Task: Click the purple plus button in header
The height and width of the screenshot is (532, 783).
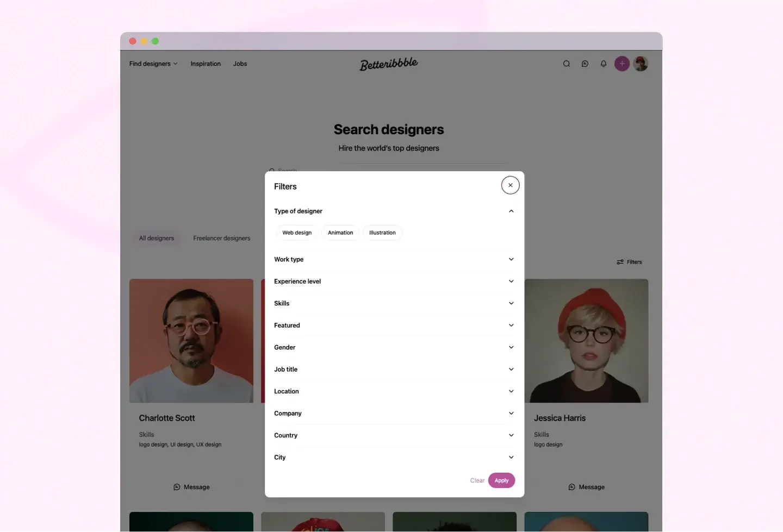Action: (x=622, y=64)
